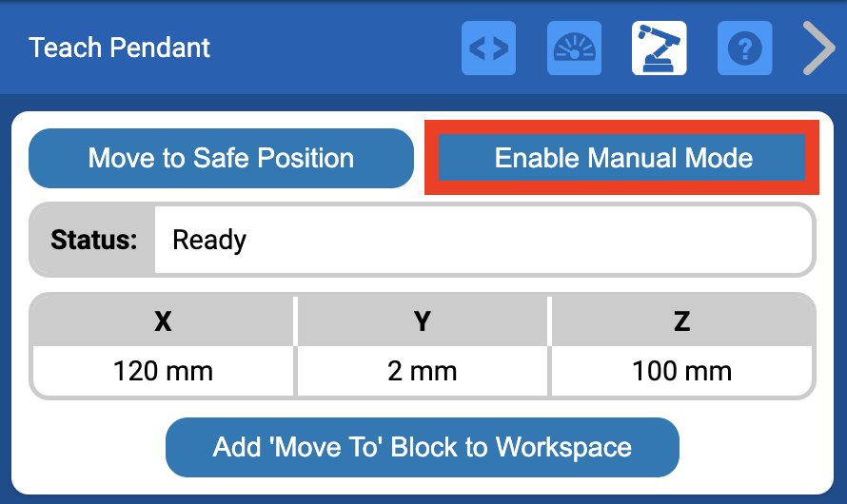This screenshot has width=847, height=504.
Task: Click blank white area left of Add block button
Action: [x=95, y=447]
